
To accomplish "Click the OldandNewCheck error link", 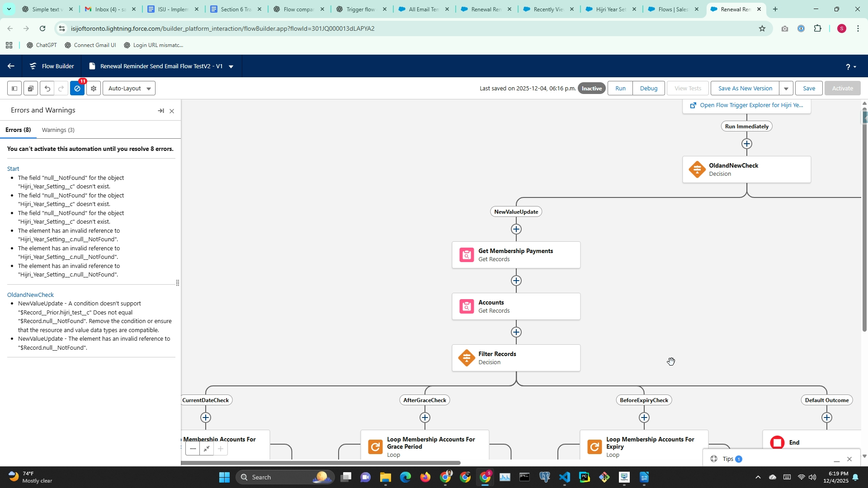I will tap(30, 295).
